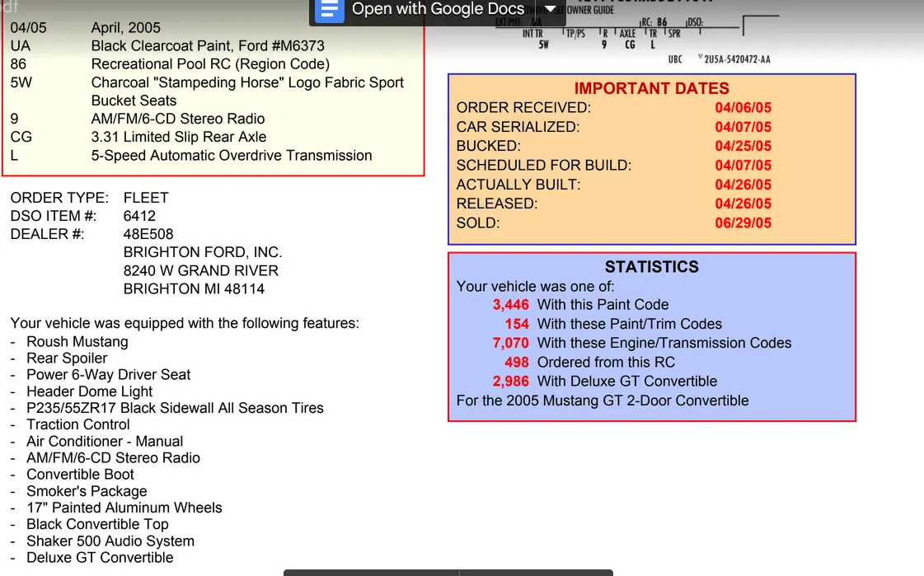This screenshot has width=924, height=576.
Task: Click the Header Dome Light feature
Action: point(89,391)
